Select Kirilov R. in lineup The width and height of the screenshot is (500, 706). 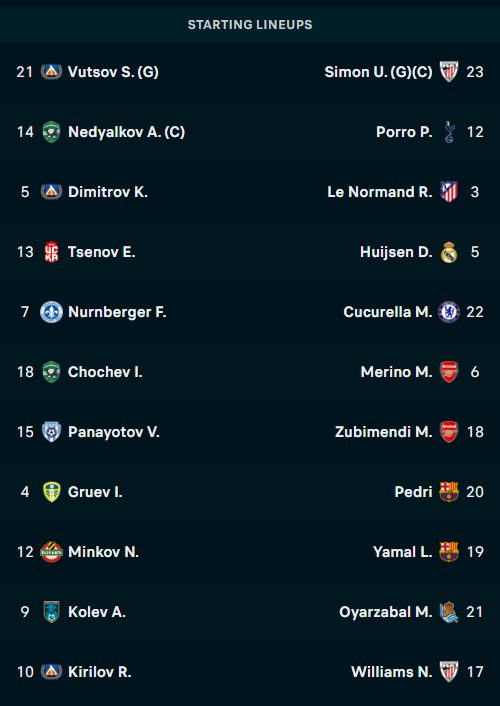click(x=100, y=672)
